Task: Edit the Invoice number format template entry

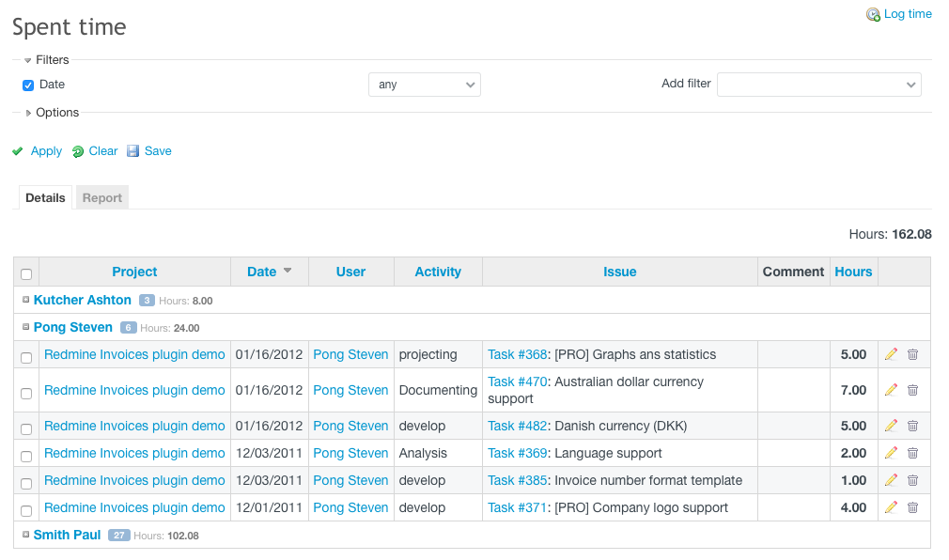Action: click(891, 480)
